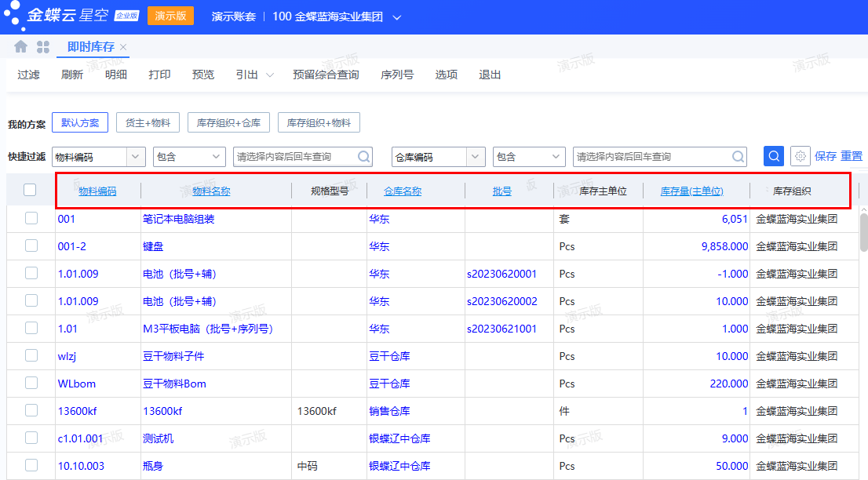The width and height of the screenshot is (868, 480).
Task: Click the 打印 print icon
Action: click(x=159, y=75)
